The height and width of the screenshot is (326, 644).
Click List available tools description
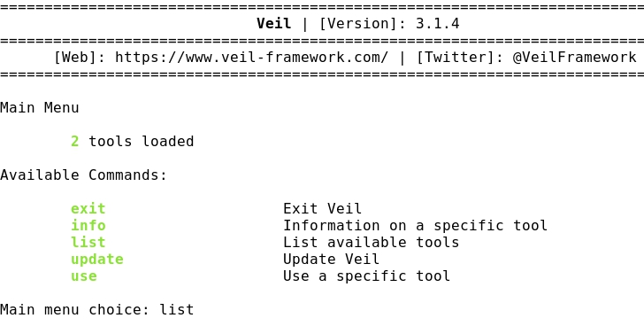(371, 242)
